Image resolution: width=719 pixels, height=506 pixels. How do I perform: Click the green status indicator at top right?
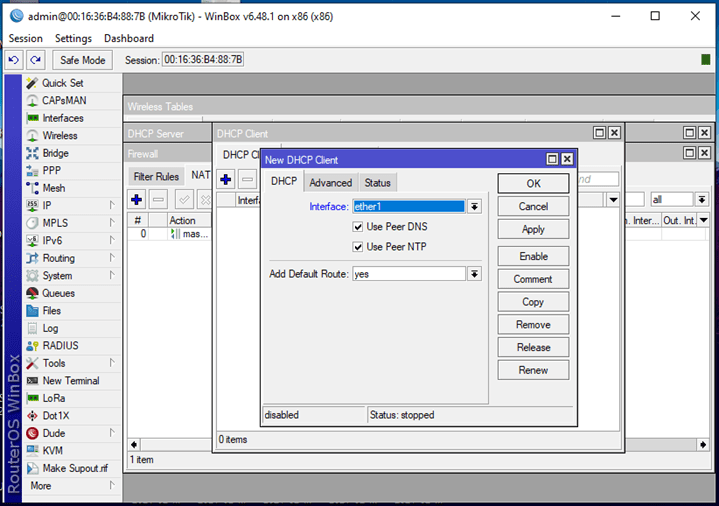[x=706, y=60]
